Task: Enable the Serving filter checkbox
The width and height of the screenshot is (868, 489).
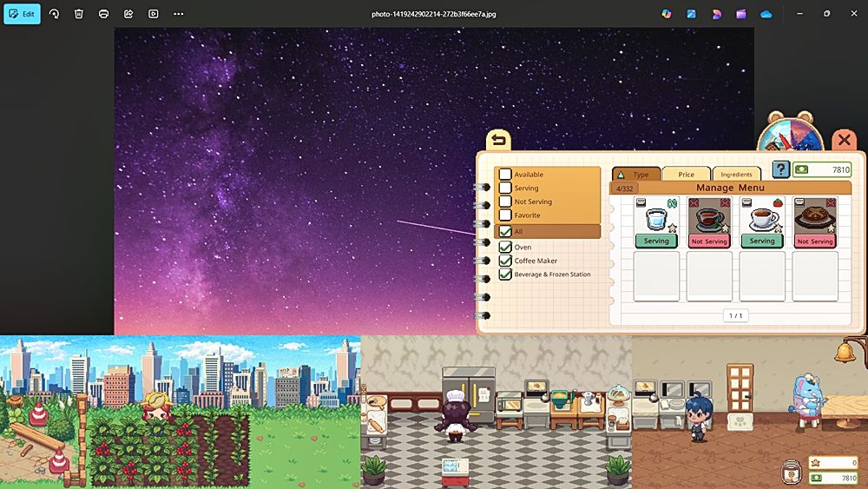Action: [x=505, y=188]
